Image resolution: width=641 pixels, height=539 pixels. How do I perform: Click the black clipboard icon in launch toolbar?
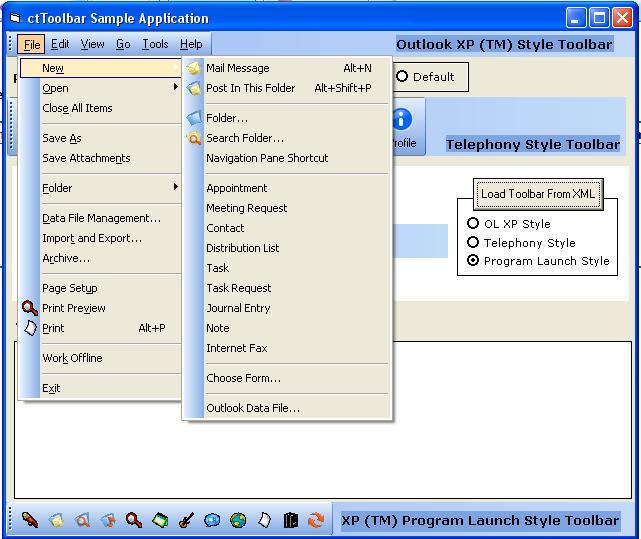[291, 520]
